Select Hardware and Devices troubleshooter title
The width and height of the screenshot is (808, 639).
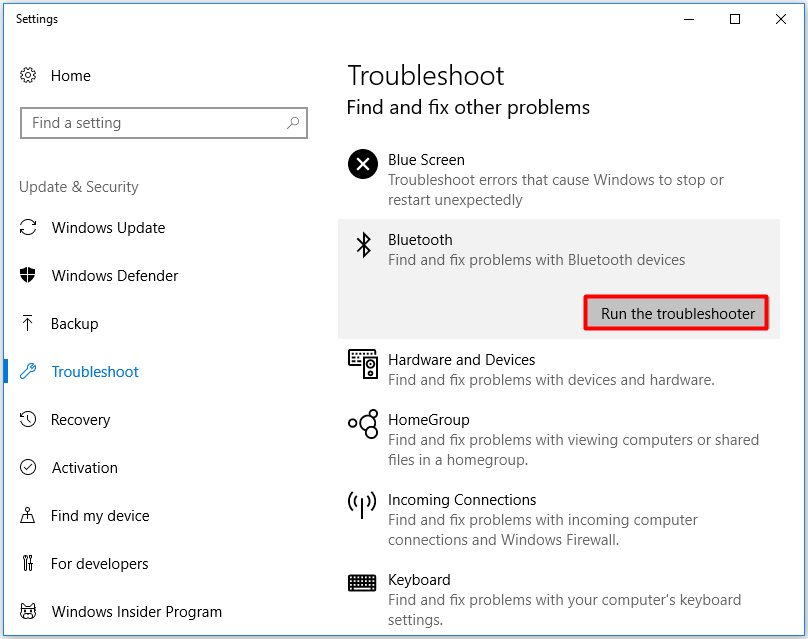(461, 360)
